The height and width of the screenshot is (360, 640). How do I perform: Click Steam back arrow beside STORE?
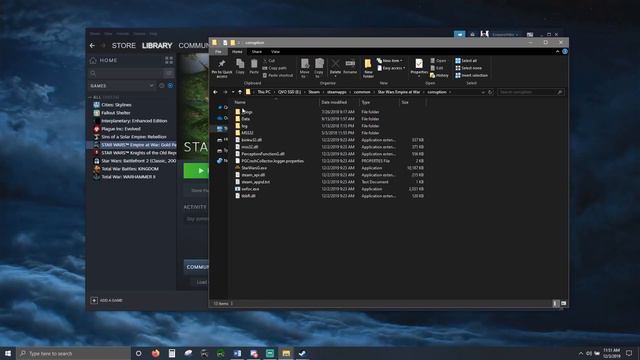[x=92, y=45]
